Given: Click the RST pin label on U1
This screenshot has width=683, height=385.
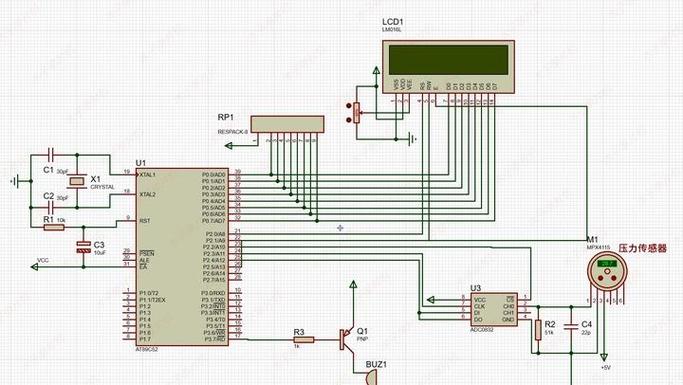Looking at the screenshot, I should coord(145,221).
